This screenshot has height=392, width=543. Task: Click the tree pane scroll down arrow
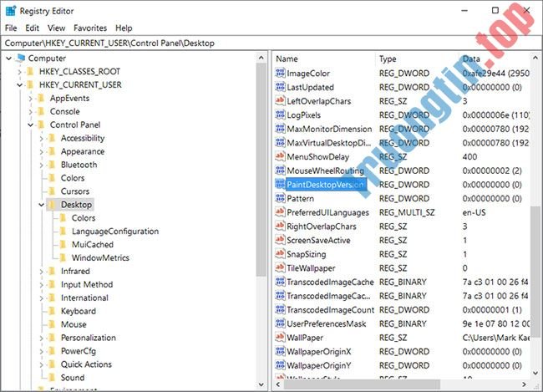pos(261,384)
